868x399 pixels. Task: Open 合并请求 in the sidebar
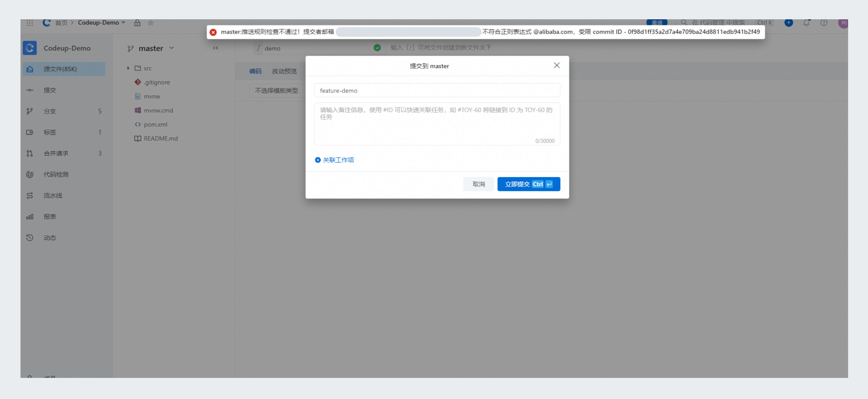(x=56, y=153)
